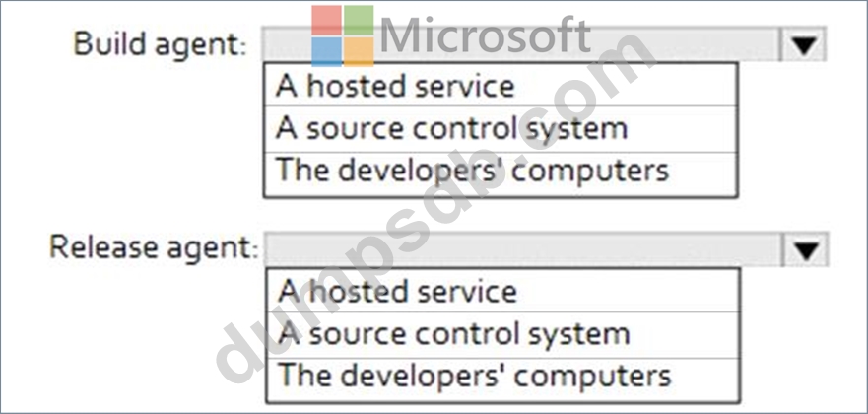The image size is (868, 414).
Task: Click the Microsoft wordmark text
Action: click(485, 37)
